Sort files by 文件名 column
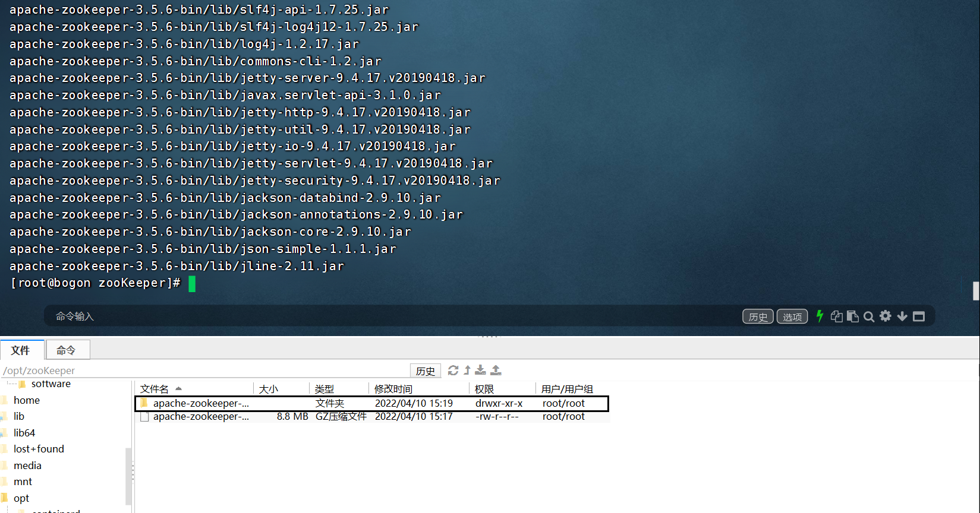 coord(195,389)
